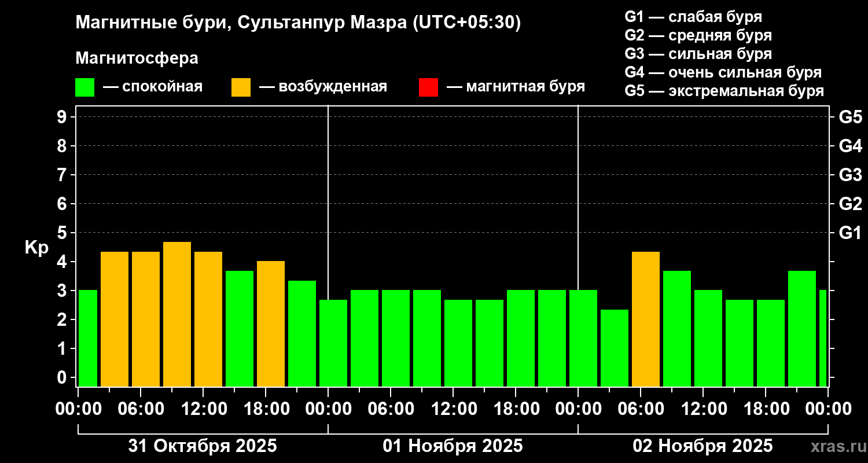Click legend line 'G5 — экстремальная буря'
Screen dimensions: 868x463
(x=724, y=91)
